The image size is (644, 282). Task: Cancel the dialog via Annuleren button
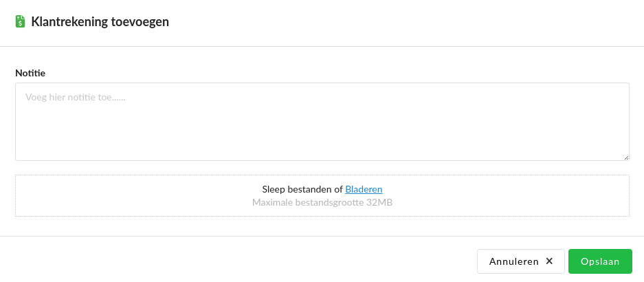520,261
